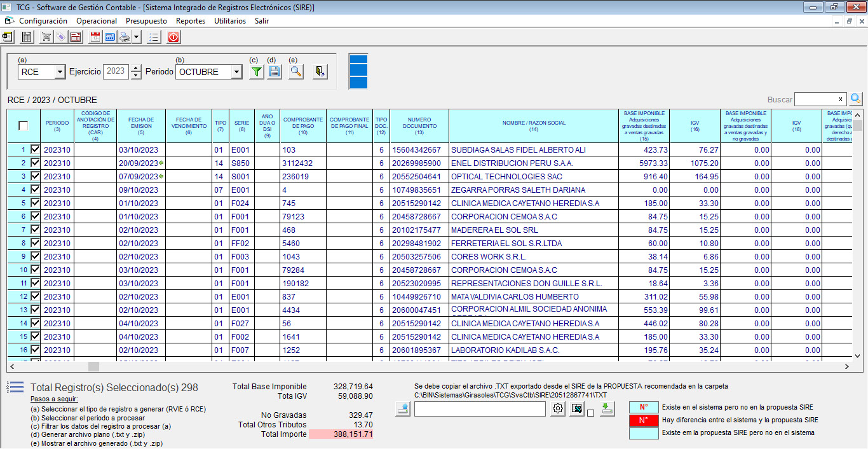Click the search button next to Buscar

856,99
